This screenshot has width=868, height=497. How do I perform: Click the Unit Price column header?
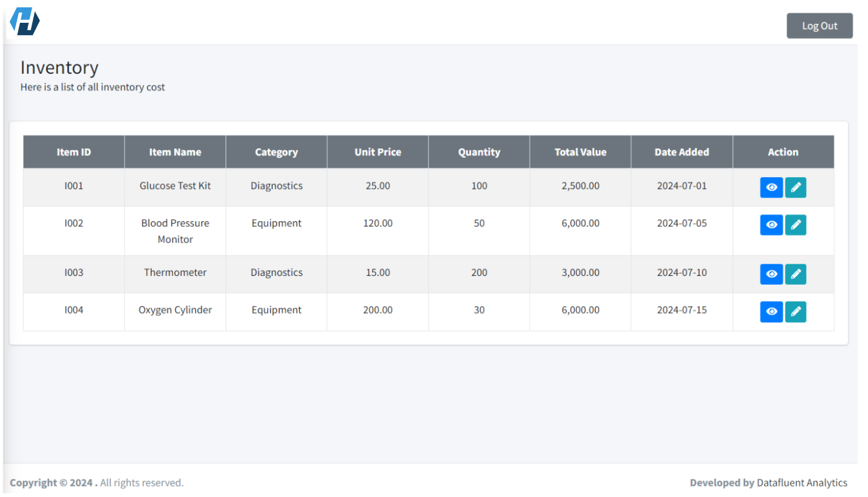point(378,152)
